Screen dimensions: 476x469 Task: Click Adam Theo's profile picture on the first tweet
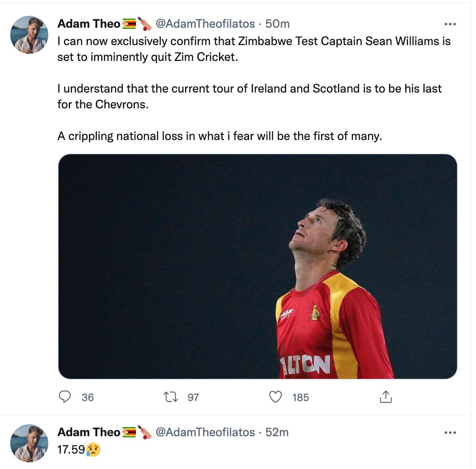click(29, 35)
